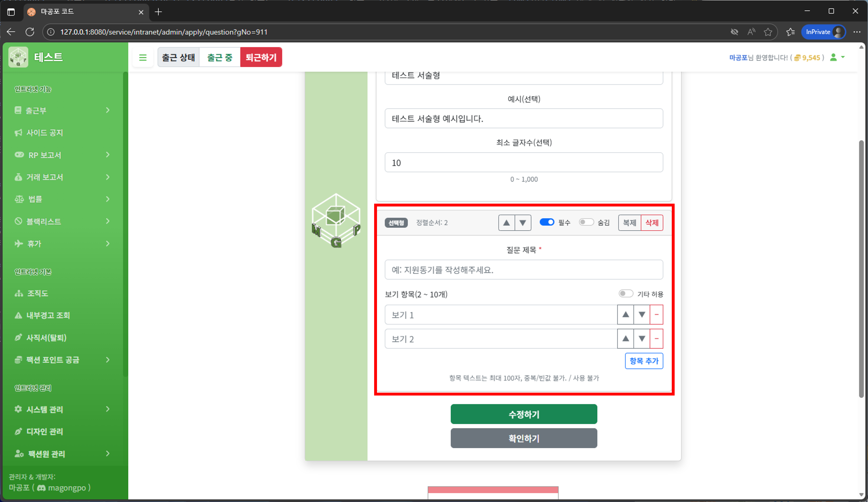868x502 pixels.
Task: Click the 조직도 organization chart icon
Action: click(19, 293)
